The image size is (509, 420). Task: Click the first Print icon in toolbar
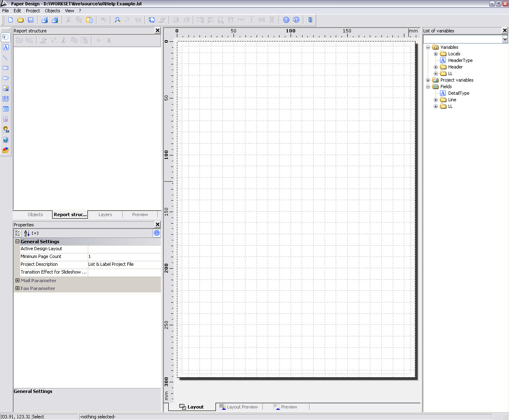point(45,20)
